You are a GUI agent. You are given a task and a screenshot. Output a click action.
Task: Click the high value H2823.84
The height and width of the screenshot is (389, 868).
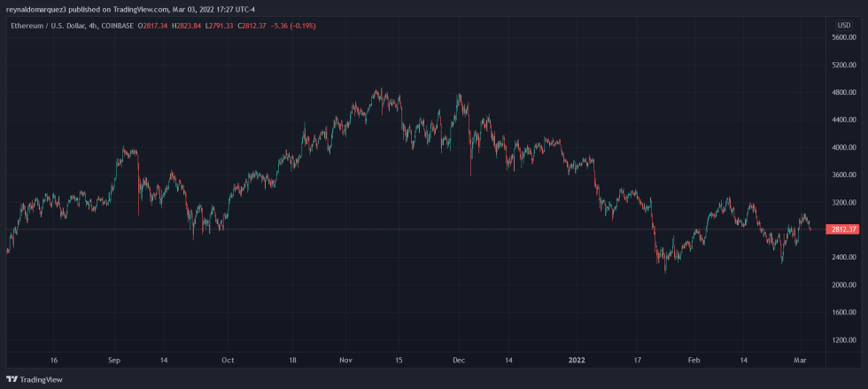coord(187,26)
